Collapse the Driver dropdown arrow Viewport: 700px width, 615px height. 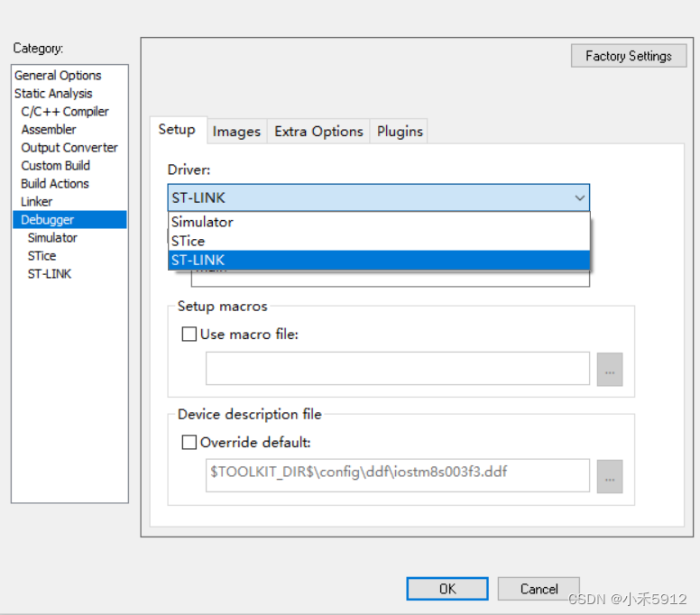tap(579, 197)
